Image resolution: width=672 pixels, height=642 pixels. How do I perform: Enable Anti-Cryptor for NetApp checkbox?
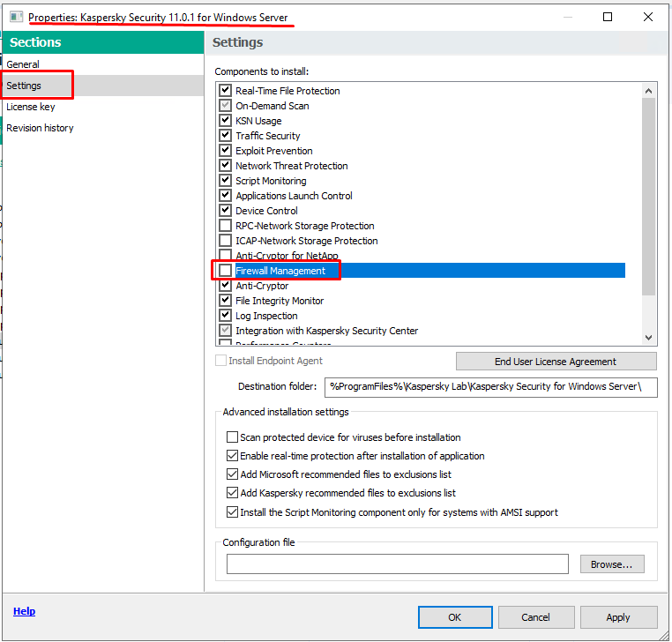point(226,256)
